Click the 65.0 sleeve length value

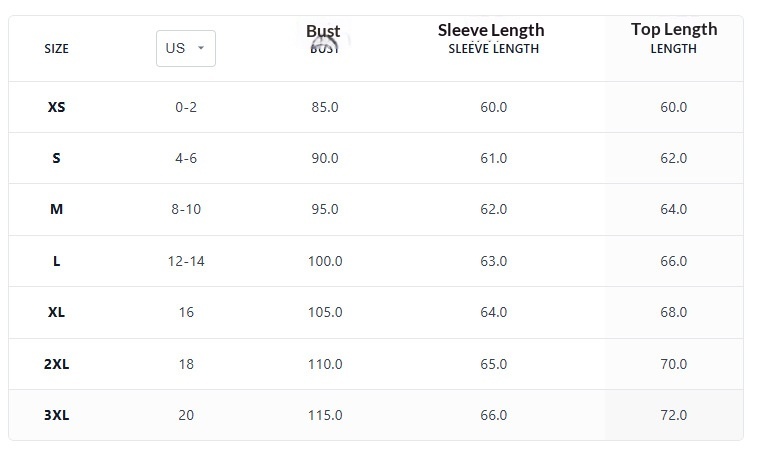click(x=493, y=364)
